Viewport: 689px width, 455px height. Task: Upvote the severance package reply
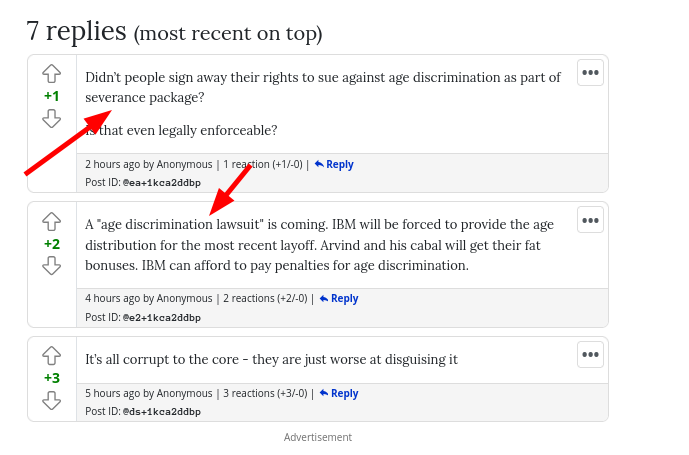(52, 73)
